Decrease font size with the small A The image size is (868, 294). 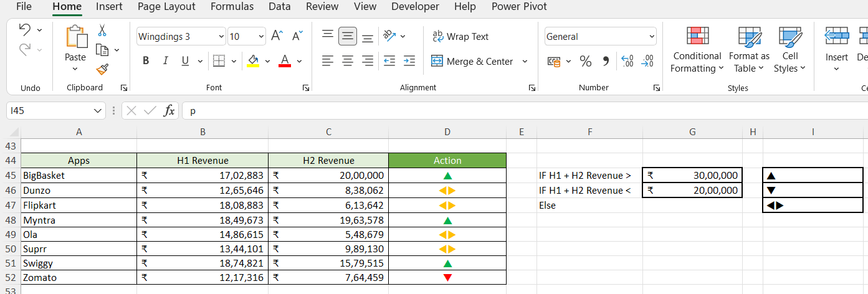tap(297, 36)
